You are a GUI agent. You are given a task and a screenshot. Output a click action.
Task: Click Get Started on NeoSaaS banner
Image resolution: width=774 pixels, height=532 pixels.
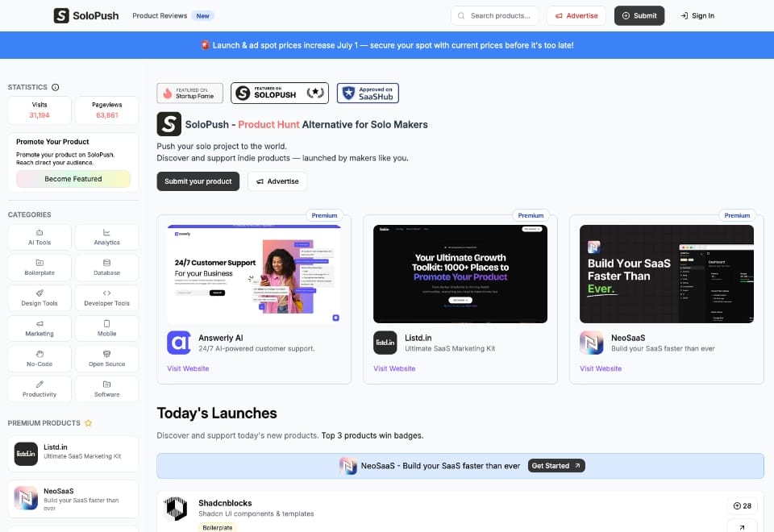pos(556,466)
